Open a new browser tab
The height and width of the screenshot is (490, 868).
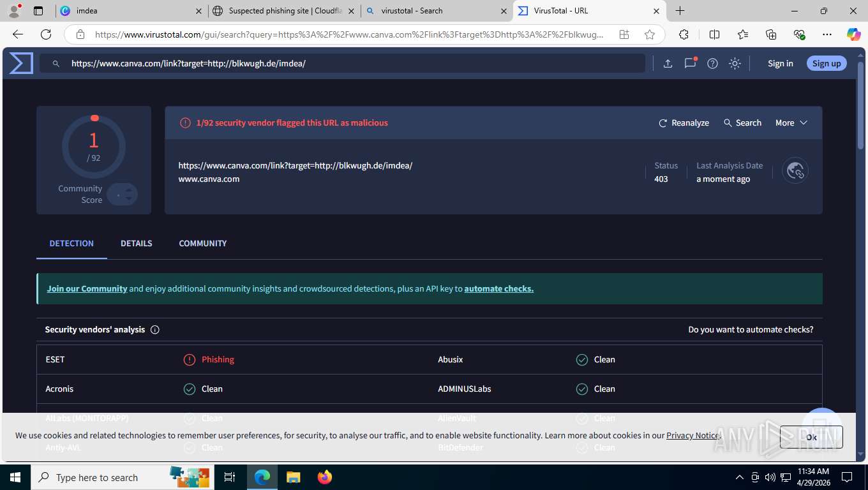tap(680, 11)
